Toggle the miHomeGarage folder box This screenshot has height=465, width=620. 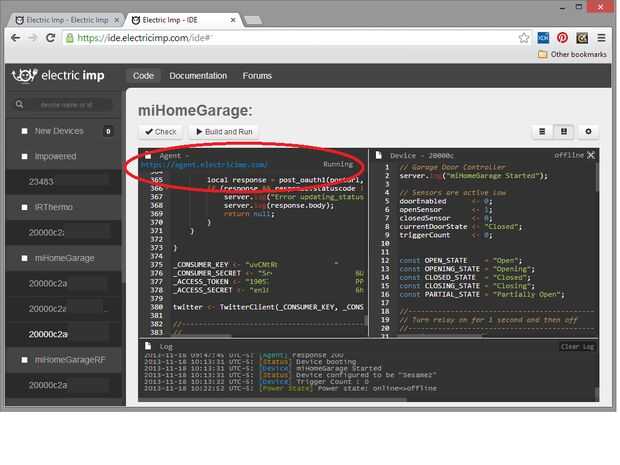25,258
